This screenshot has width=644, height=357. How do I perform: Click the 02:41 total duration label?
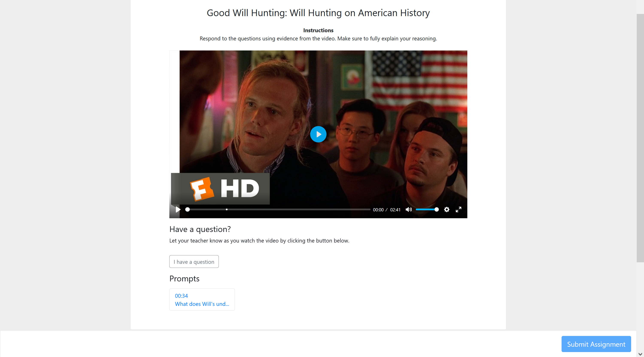[395, 210]
